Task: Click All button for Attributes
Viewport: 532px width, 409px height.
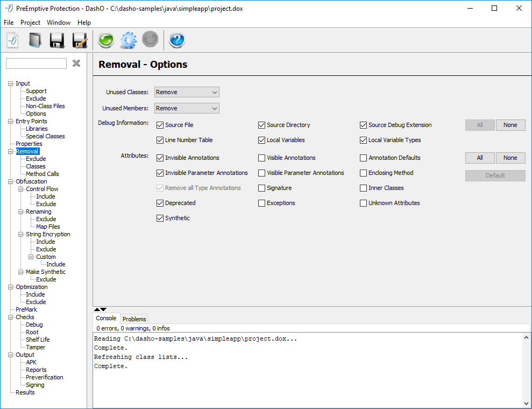Action: pyautogui.click(x=479, y=158)
